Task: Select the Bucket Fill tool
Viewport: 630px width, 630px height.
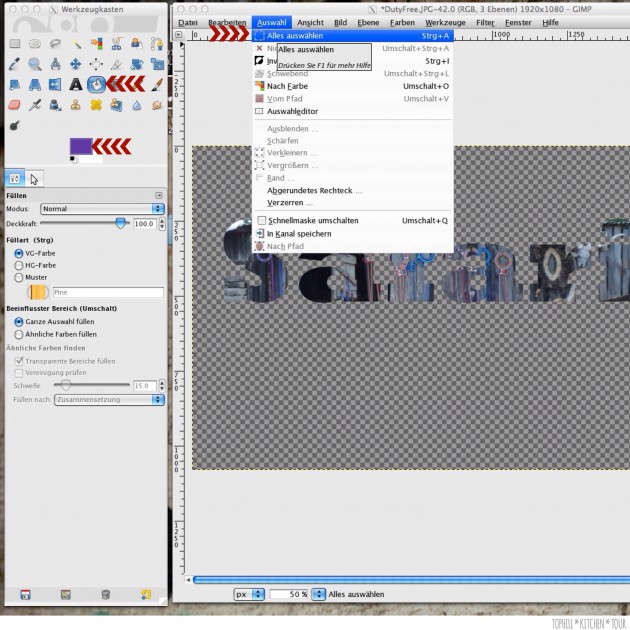Action: (x=96, y=84)
